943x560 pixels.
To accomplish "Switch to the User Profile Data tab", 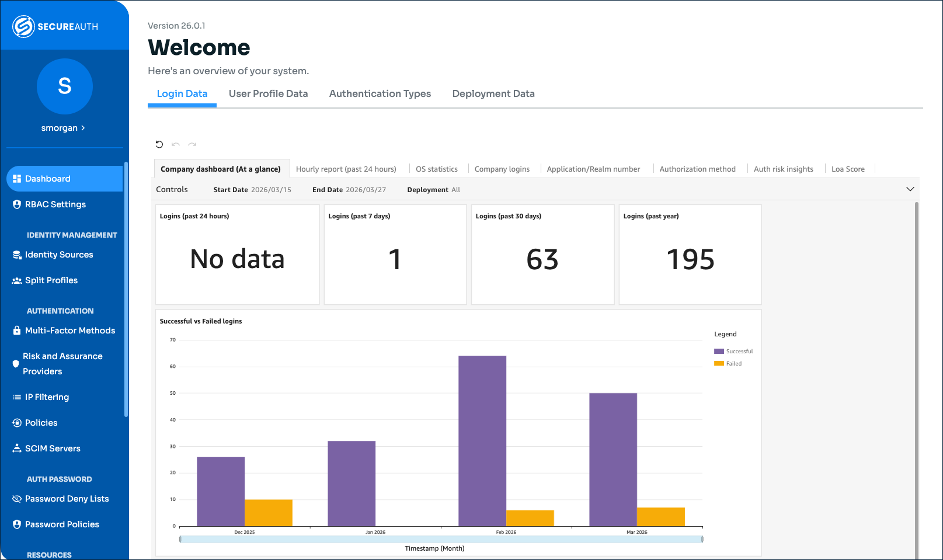I will pyautogui.click(x=268, y=93).
